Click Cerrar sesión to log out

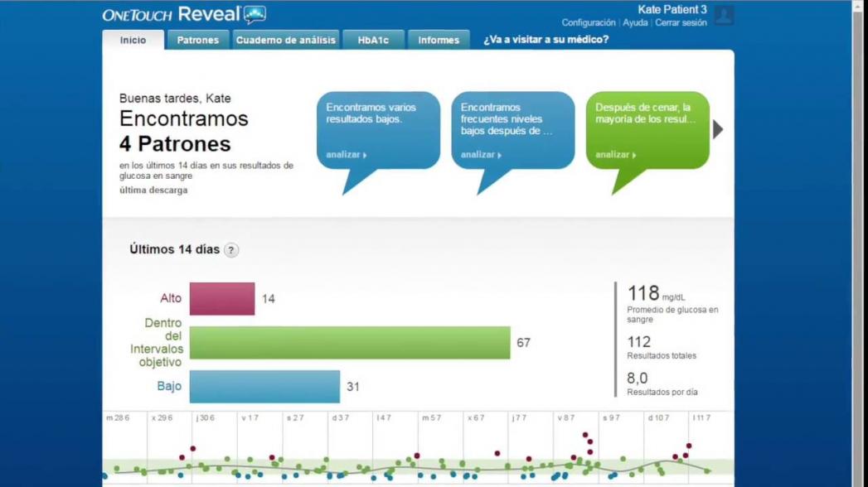coord(681,23)
